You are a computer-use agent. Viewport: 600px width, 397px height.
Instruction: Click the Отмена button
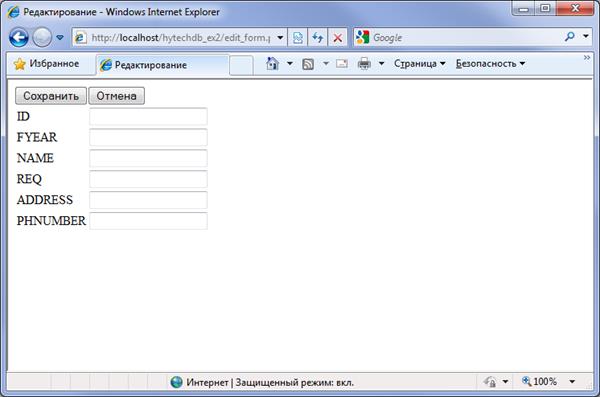point(117,96)
